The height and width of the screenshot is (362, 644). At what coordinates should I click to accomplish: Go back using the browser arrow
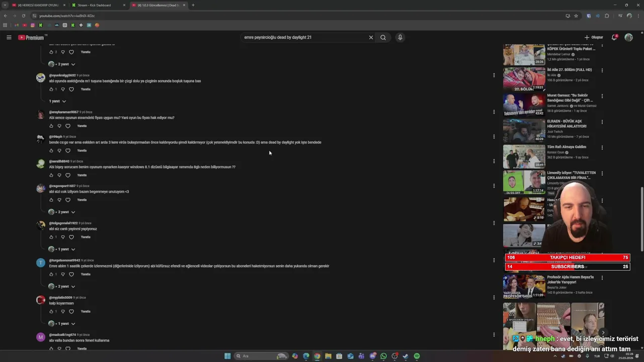pyautogui.click(x=6, y=16)
